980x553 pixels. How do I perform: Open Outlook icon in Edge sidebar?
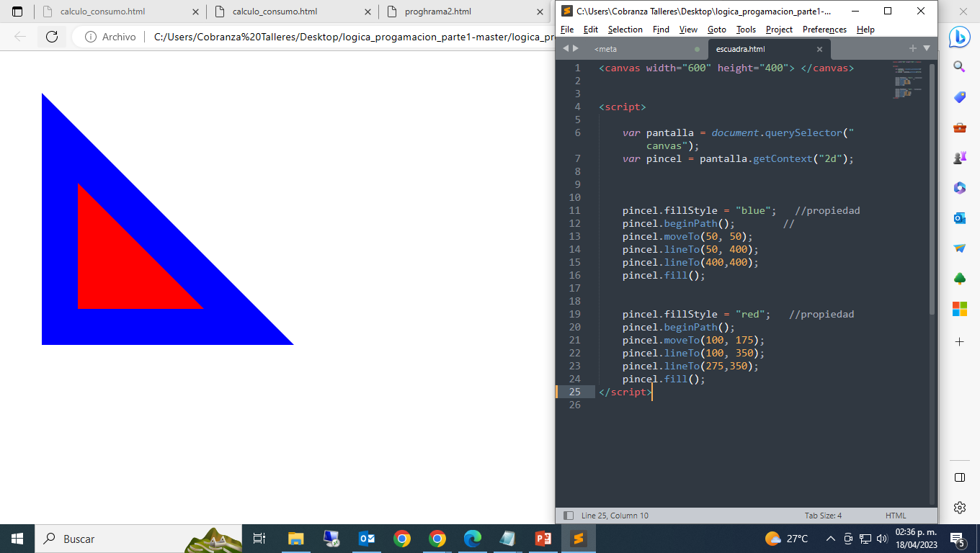pos(959,218)
